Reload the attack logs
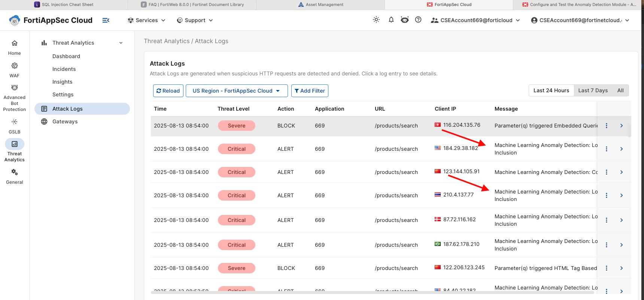The image size is (644, 300). click(x=168, y=91)
